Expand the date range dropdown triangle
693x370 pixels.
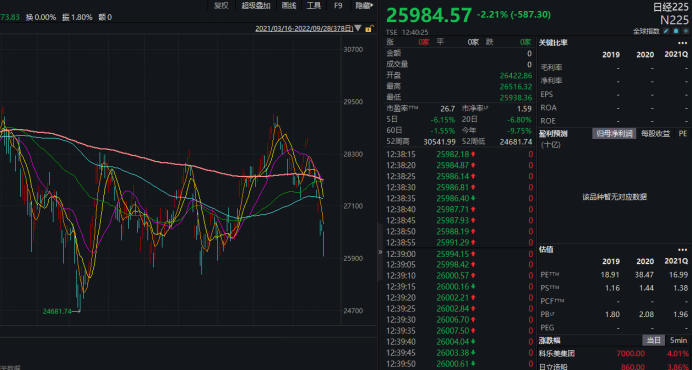(358, 28)
